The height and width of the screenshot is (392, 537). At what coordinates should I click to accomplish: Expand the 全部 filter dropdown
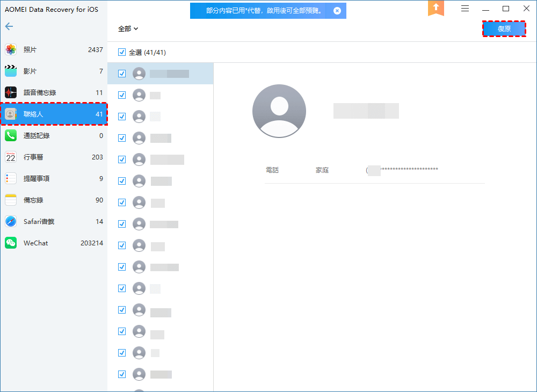pos(128,29)
